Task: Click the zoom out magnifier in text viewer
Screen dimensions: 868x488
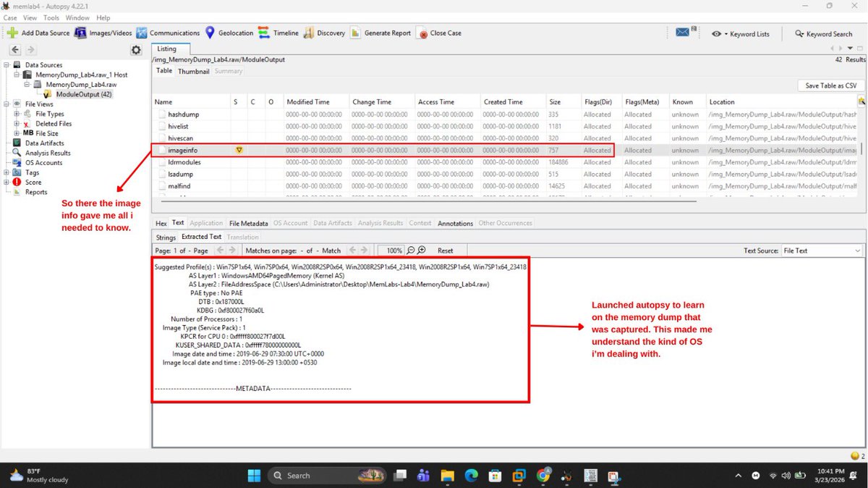Action: pyautogui.click(x=411, y=251)
